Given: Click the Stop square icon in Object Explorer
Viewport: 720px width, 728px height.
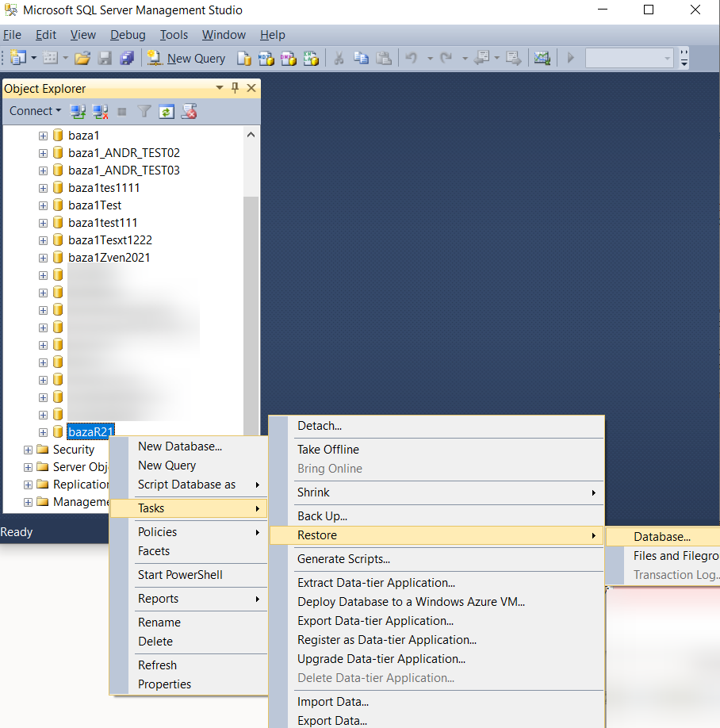Looking at the screenshot, I should pos(122,112).
